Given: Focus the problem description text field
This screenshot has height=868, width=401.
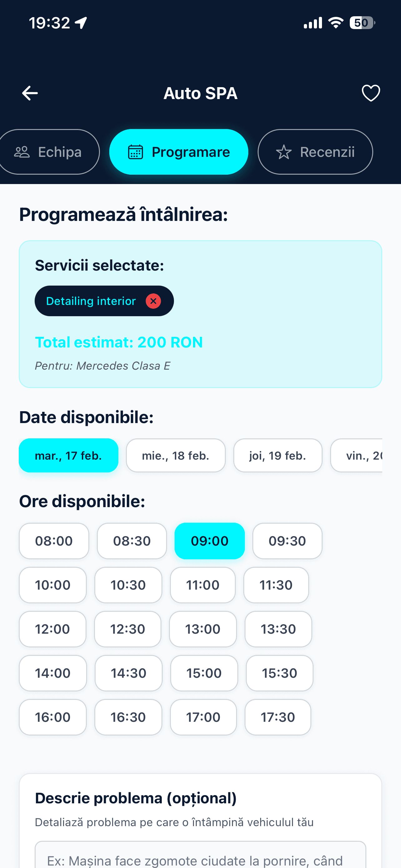Looking at the screenshot, I should [200, 858].
